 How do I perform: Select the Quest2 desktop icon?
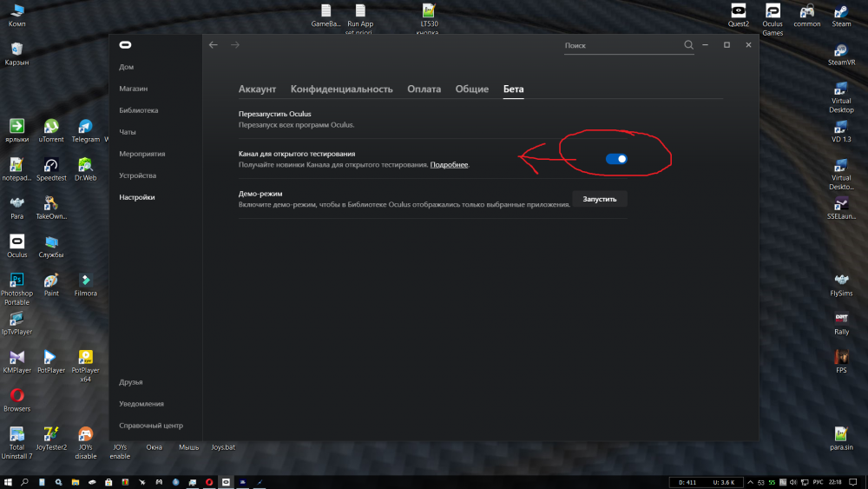click(x=739, y=15)
